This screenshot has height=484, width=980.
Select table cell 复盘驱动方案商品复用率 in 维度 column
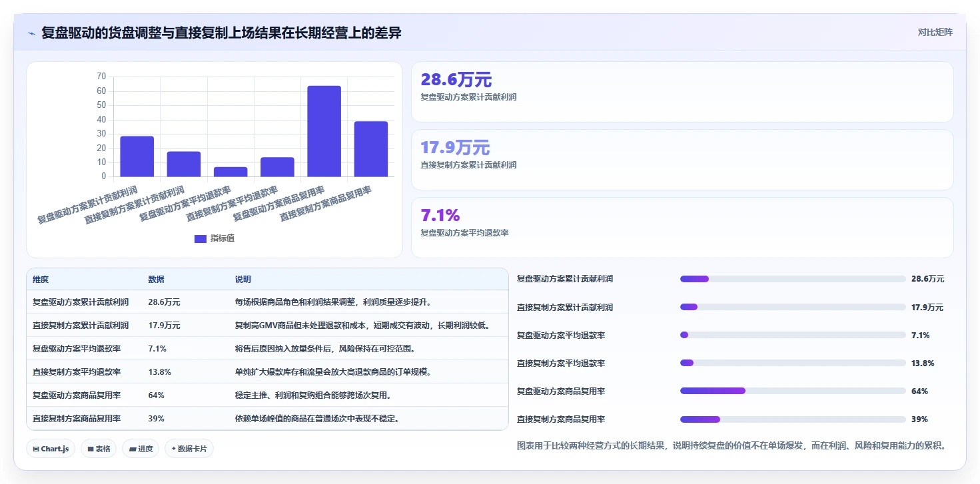(x=77, y=395)
